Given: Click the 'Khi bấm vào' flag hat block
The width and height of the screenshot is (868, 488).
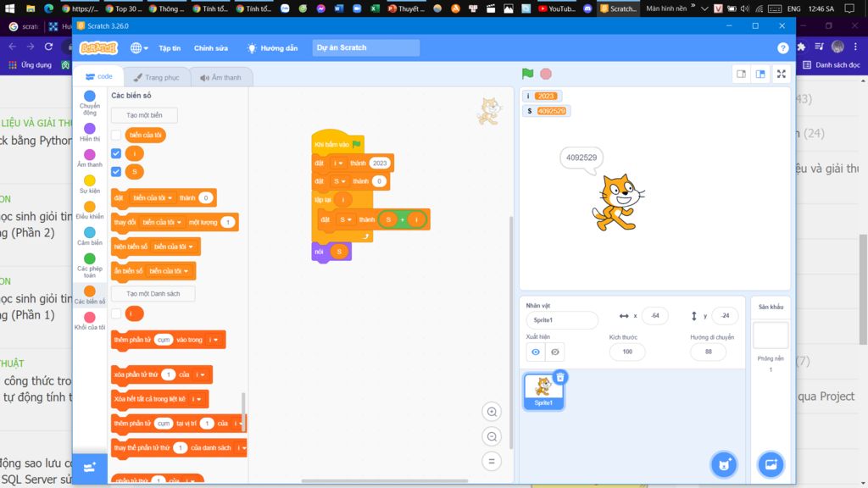Looking at the screenshot, I should (x=337, y=143).
